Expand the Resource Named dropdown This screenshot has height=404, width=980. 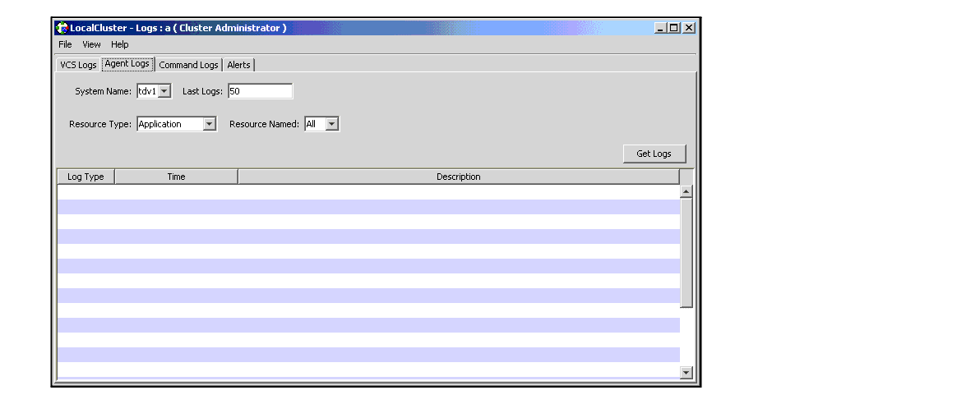click(331, 124)
